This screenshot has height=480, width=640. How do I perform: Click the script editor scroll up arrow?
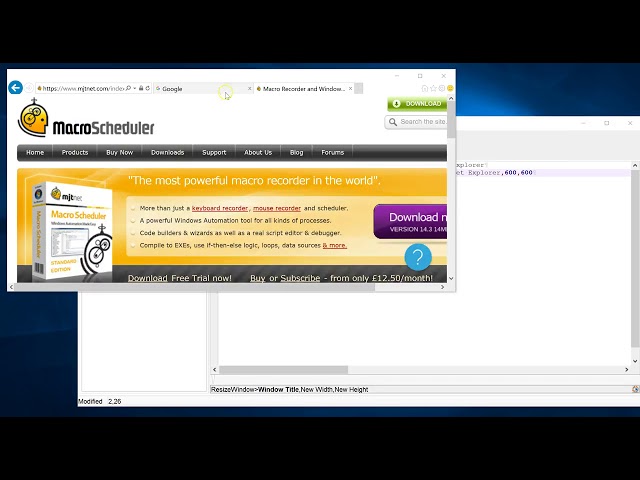(635, 165)
